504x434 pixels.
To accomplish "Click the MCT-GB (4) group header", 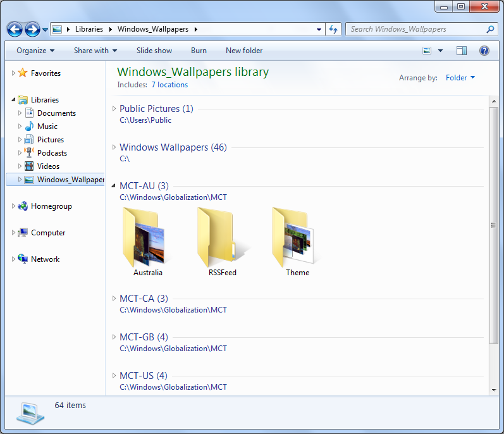I will 144,337.
